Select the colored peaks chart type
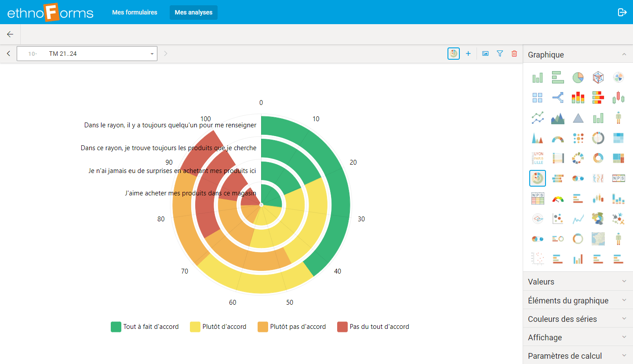This screenshot has height=364, width=633. tap(538, 138)
